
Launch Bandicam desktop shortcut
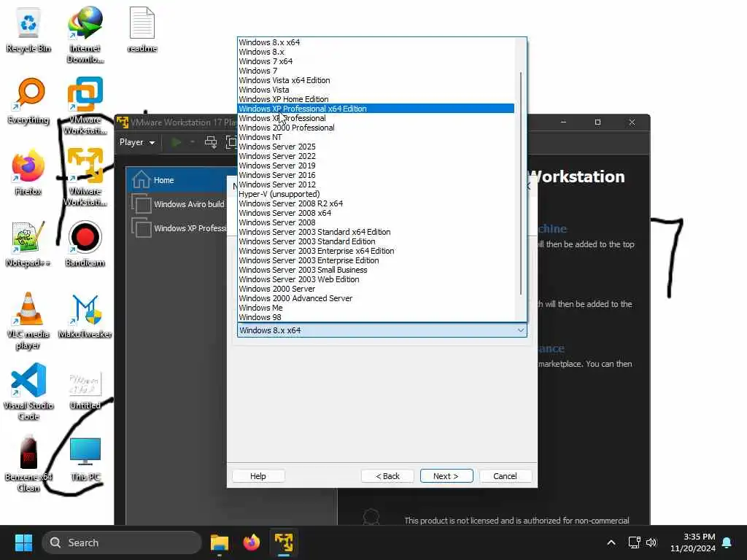pyautogui.click(x=85, y=244)
